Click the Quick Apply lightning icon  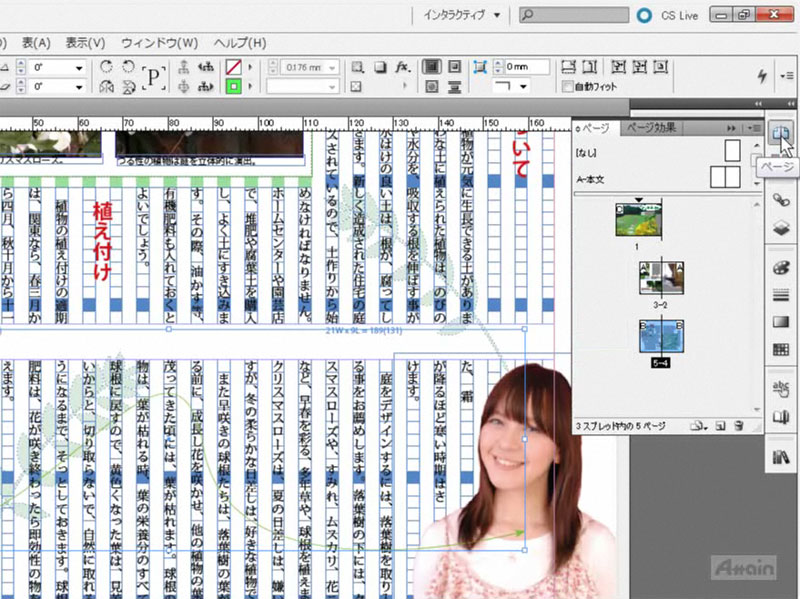point(764,76)
